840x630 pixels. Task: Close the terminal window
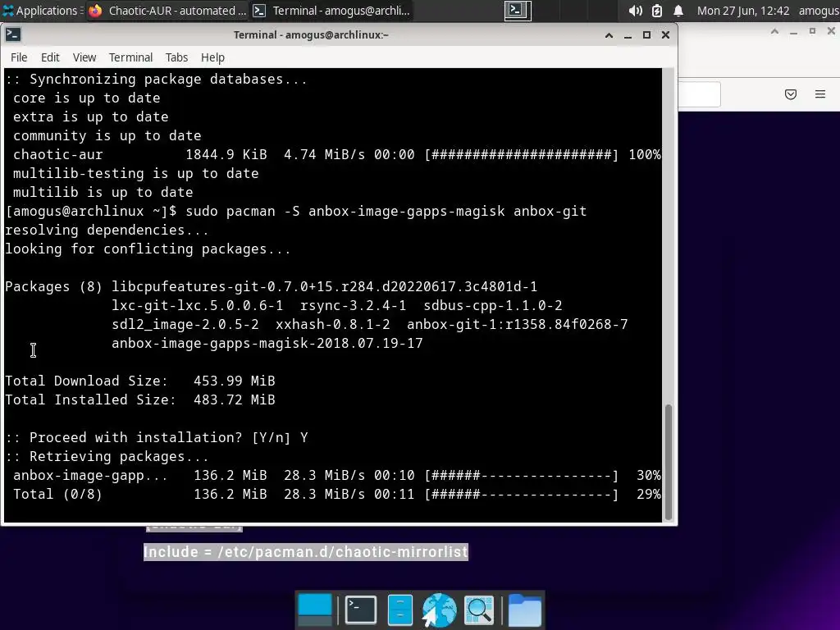[x=665, y=35]
